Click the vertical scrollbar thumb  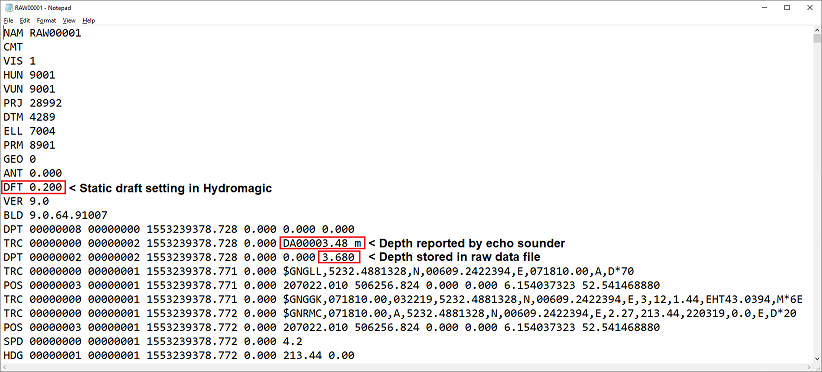(x=817, y=39)
